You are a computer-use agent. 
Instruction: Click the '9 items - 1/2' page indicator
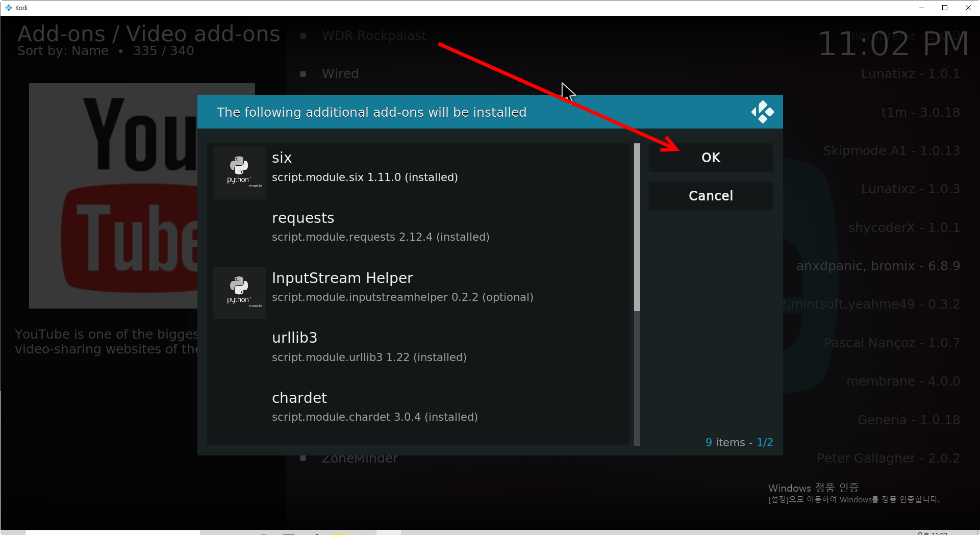tap(739, 443)
